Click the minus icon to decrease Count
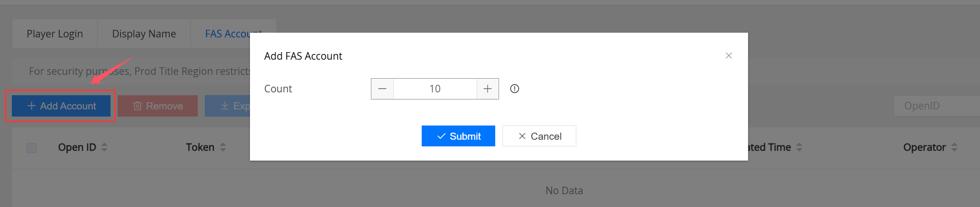980x207 pixels. click(x=382, y=89)
